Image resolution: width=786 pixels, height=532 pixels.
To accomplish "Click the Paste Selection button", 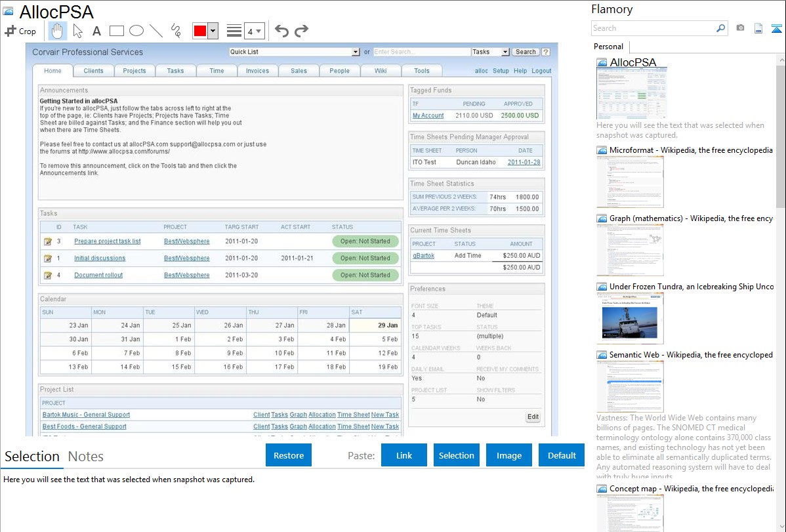I will tap(456, 455).
